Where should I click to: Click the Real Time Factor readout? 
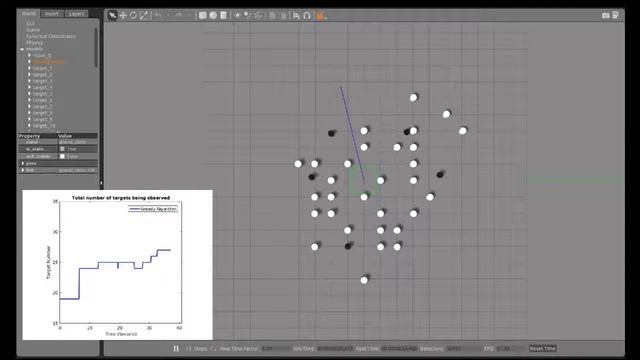[x=275, y=349]
